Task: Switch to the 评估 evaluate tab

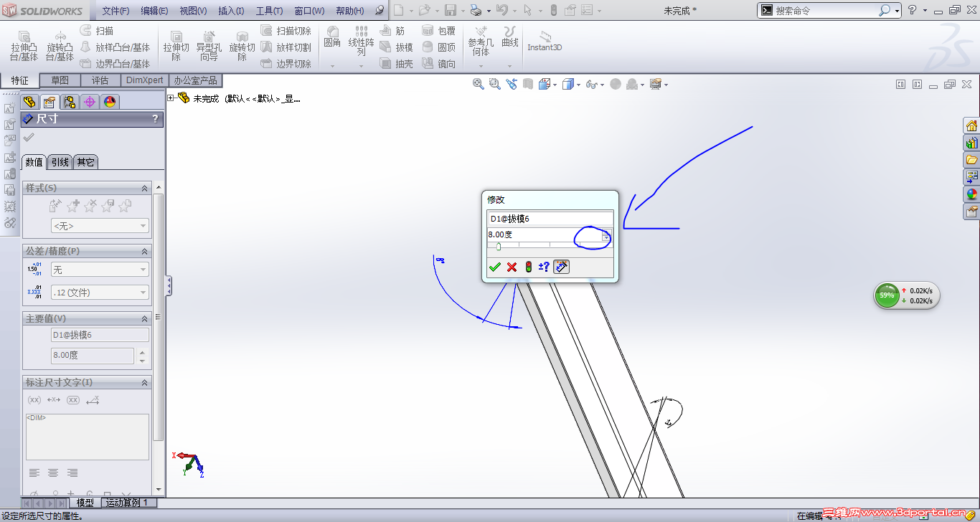Action: (100, 80)
